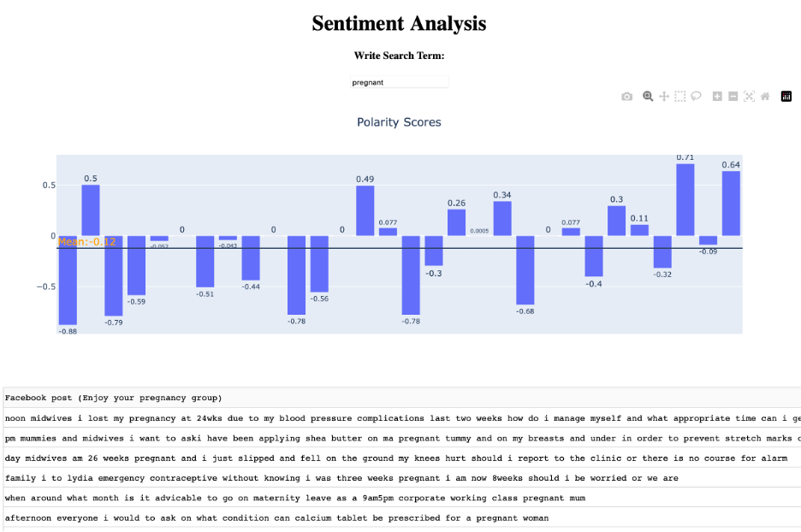
Task: Click the -0.88 polarity bar
Action: tap(68, 280)
